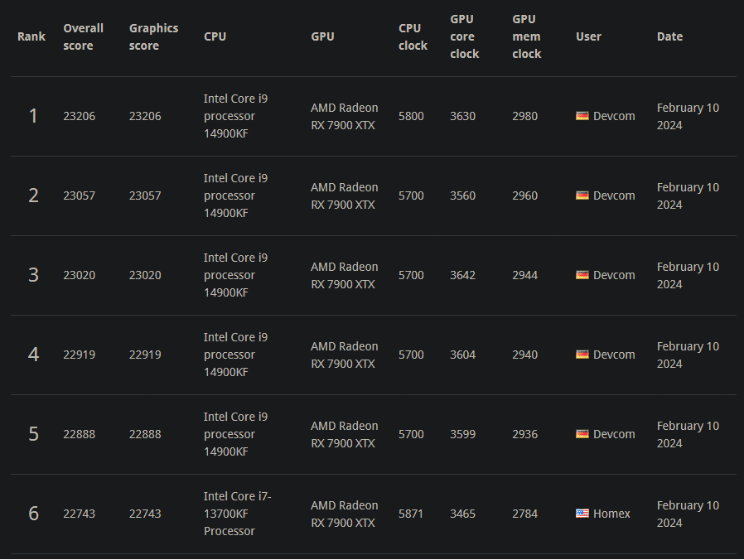Click the Overall score column header
Screen dimensions: 744x560
(x=83, y=36)
